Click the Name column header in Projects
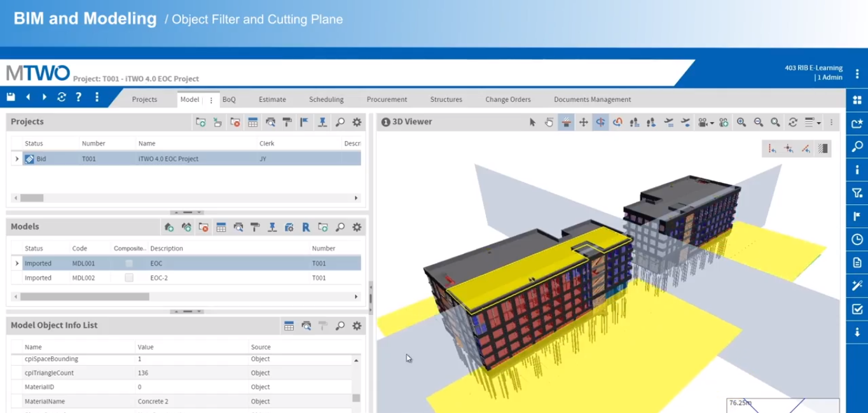868x413 pixels. coord(147,144)
